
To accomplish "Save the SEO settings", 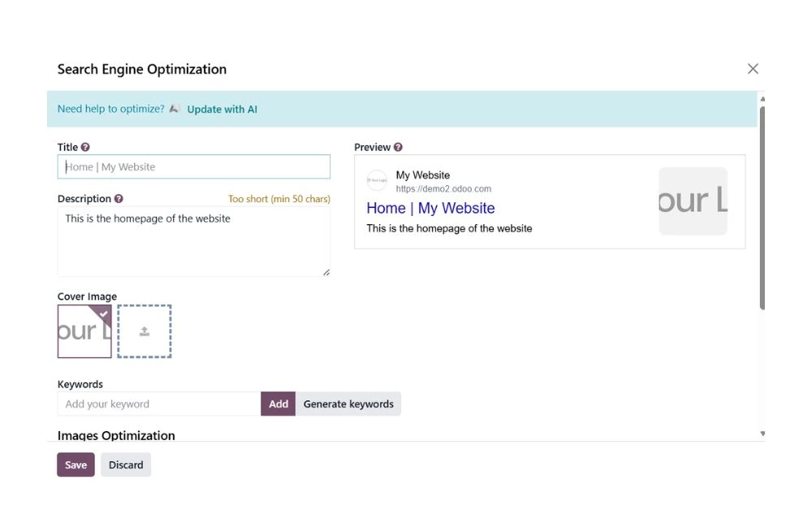I will [76, 464].
